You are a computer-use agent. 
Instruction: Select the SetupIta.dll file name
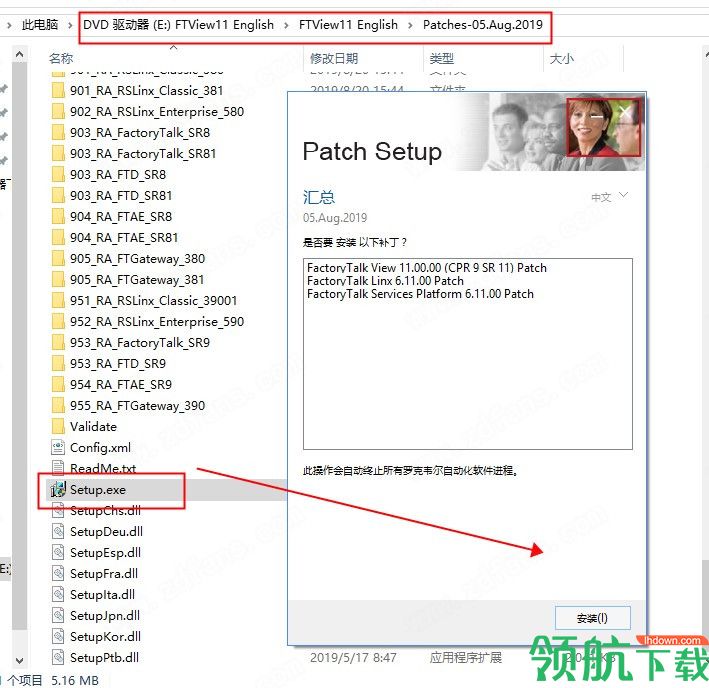click(102, 594)
